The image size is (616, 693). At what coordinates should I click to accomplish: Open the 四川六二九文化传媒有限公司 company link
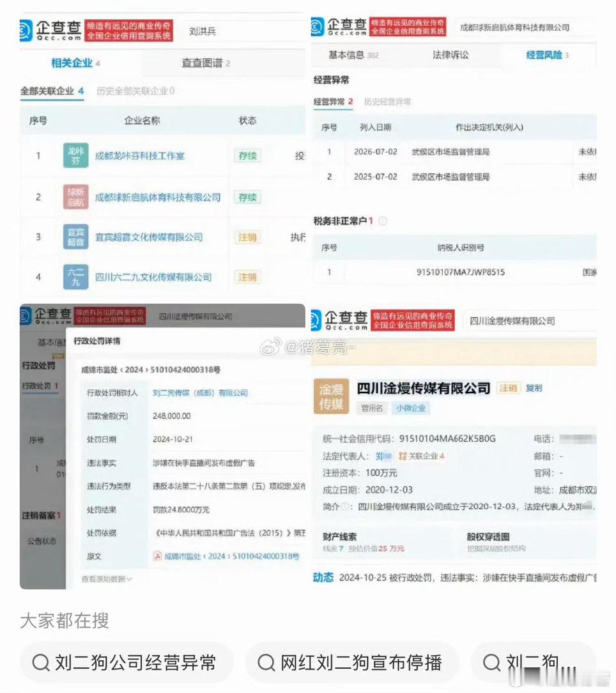tap(153, 277)
